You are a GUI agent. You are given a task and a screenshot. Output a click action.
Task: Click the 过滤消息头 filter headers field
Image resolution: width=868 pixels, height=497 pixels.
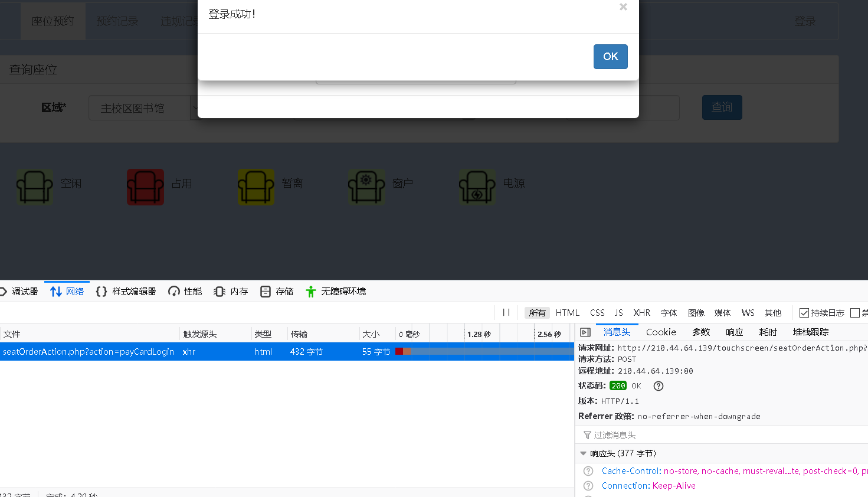[722, 435]
